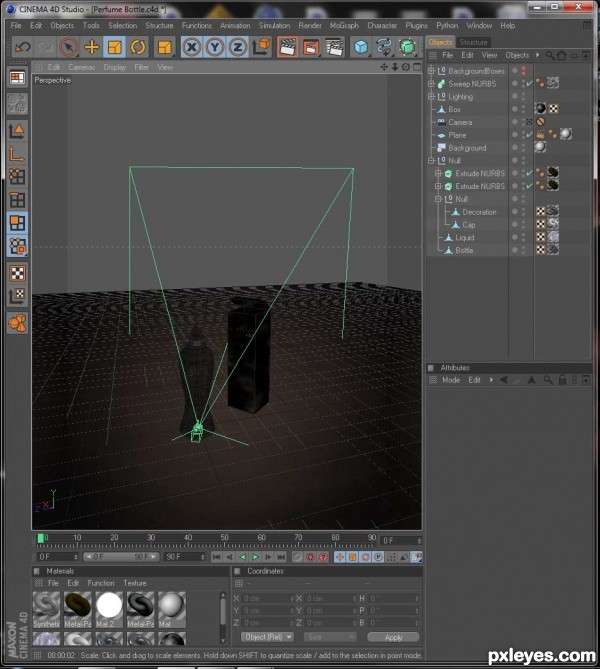
Task: Select the Cap object in the tree
Action: pos(469,225)
